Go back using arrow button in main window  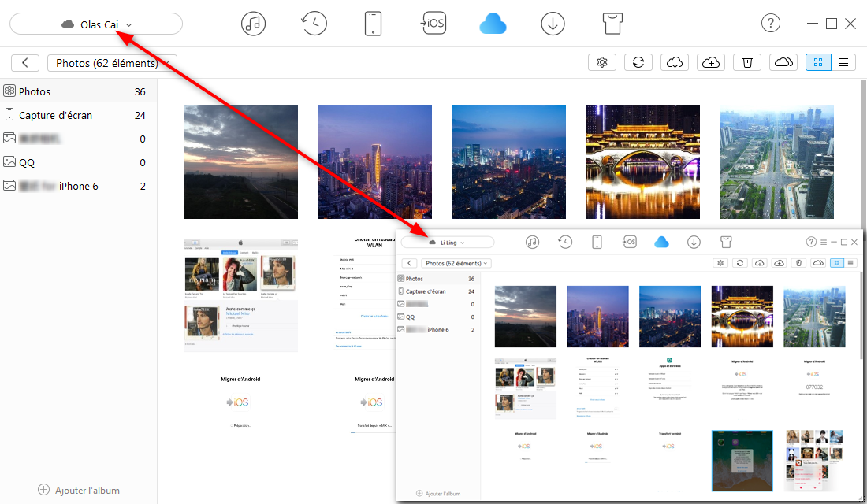click(x=25, y=63)
